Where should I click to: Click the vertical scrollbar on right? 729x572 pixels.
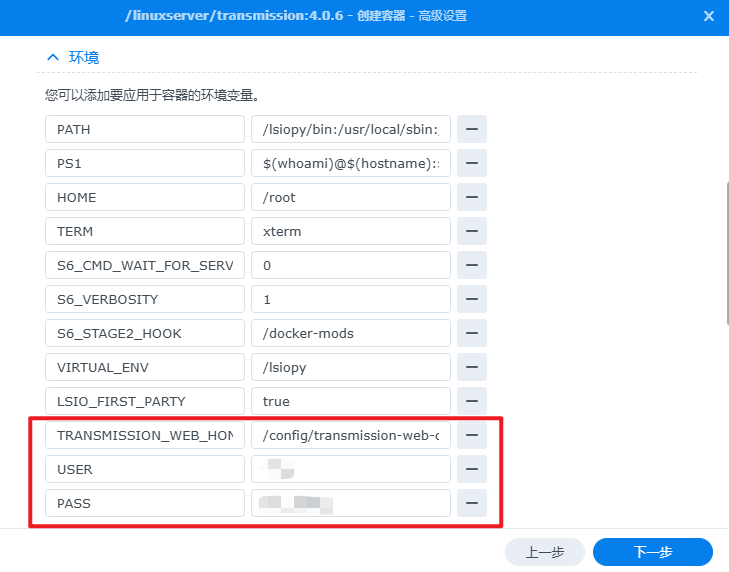pyautogui.click(x=725, y=250)
